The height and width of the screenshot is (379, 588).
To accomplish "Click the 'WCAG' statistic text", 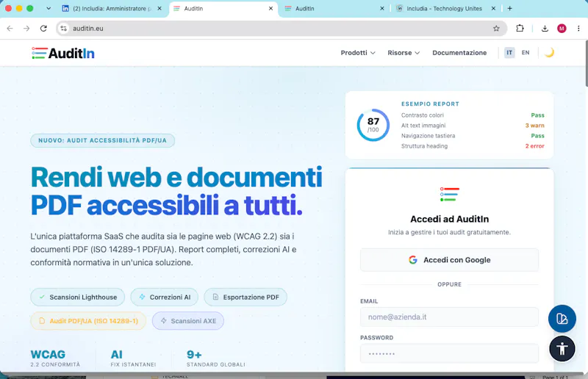I will point(48,354).
